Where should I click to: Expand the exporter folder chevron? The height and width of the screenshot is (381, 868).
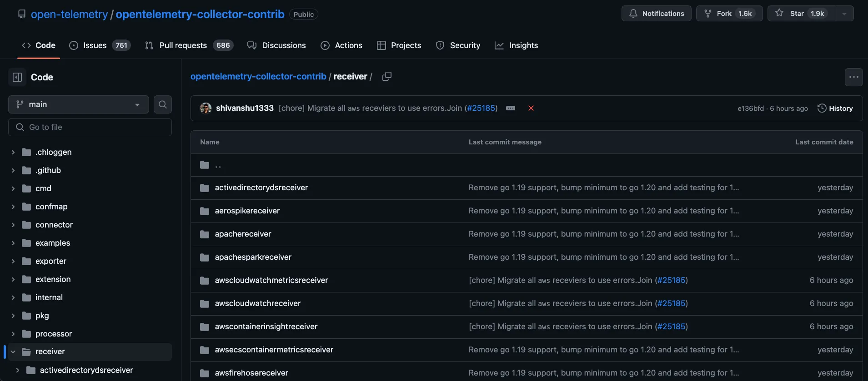pyautogui.click(x=13, y=261)
